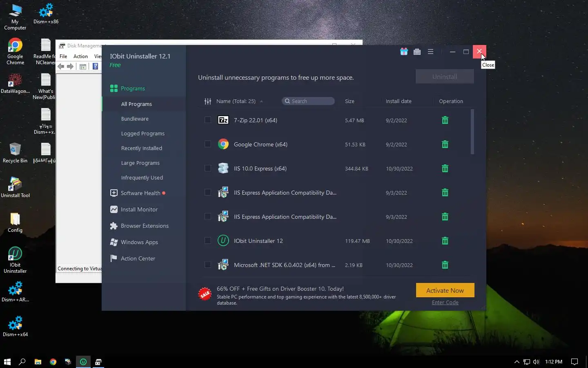Viewport: 588px width, 368px height.
Task: Click the 66% OFF Driver Booster promo text
Action: pyautogui.click(x=280, y=289)
